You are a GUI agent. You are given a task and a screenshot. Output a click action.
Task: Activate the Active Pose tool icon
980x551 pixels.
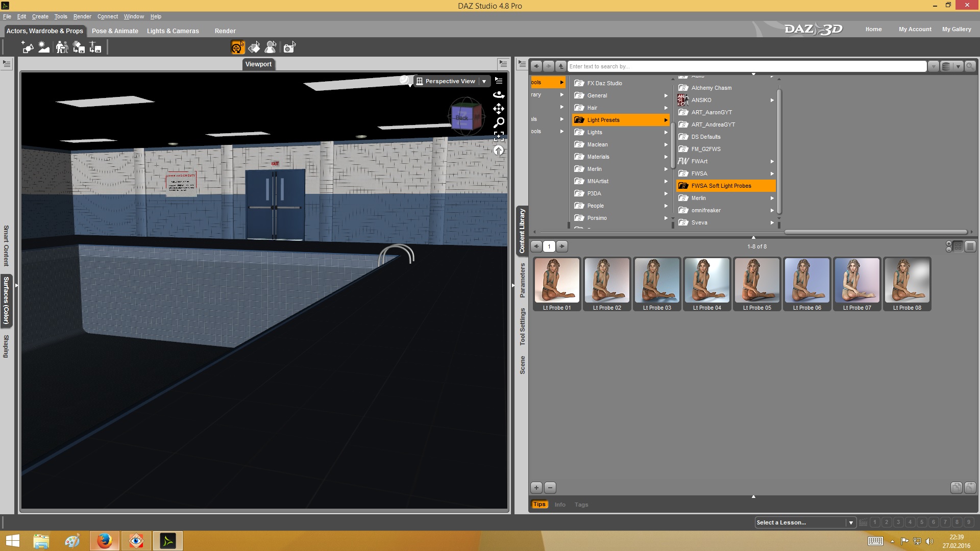(271, 47)
